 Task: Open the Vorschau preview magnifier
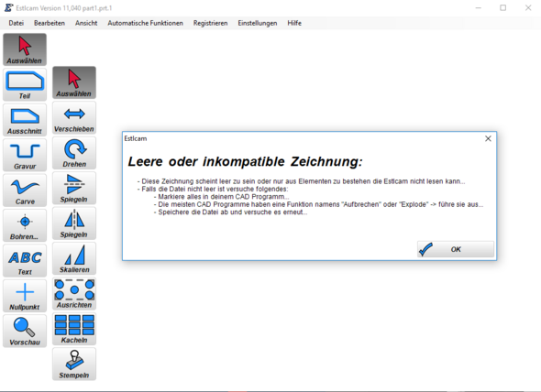[25, 331]
